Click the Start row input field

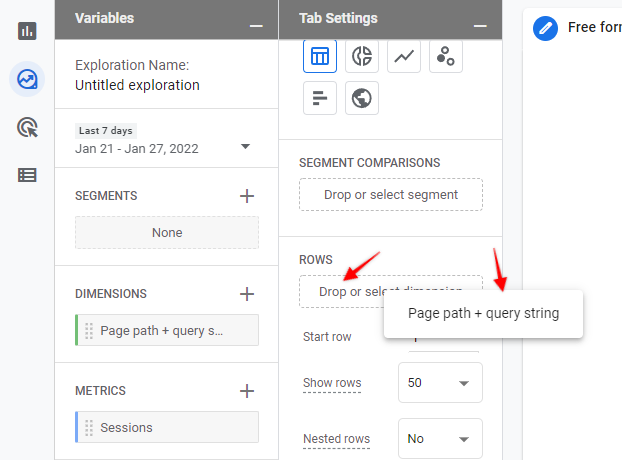[x=443, y=343]
